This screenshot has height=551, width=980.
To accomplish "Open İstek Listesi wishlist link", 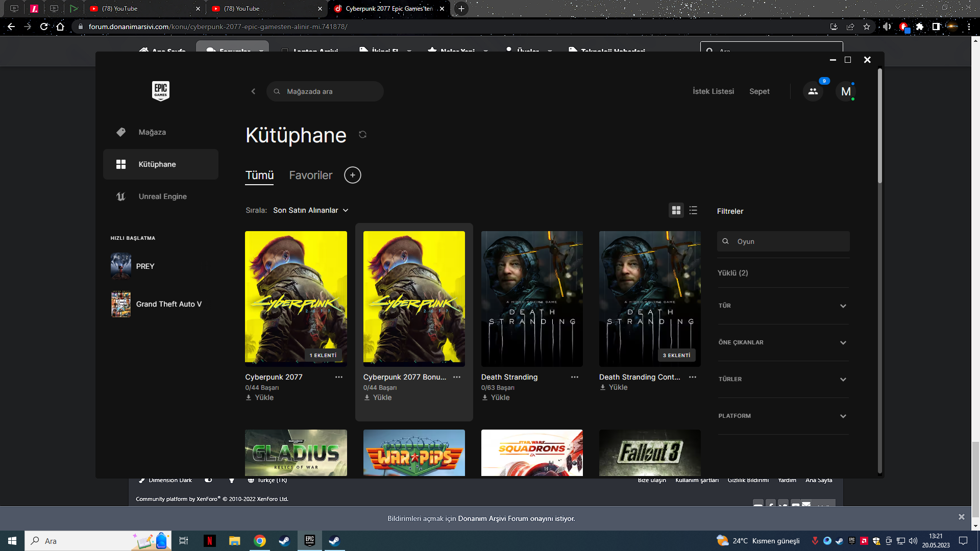I will (713, 91).
